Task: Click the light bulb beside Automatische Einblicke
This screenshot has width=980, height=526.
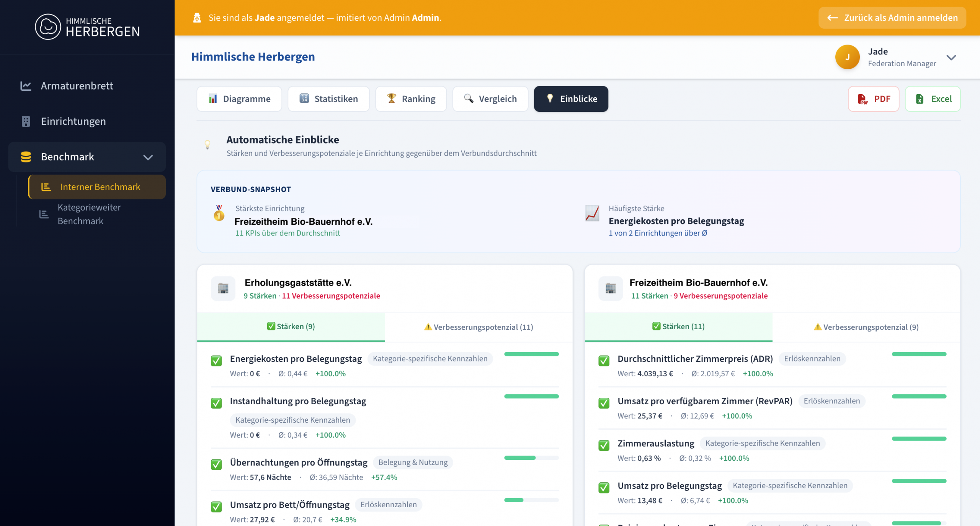Action: coord(207,145)
